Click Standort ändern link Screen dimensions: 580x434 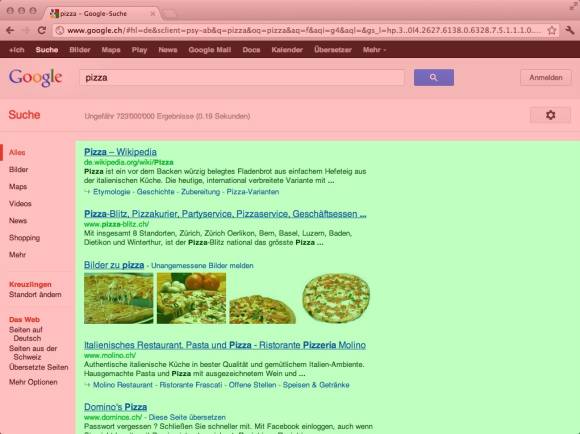pyautogui.click(x=35, y=295)
